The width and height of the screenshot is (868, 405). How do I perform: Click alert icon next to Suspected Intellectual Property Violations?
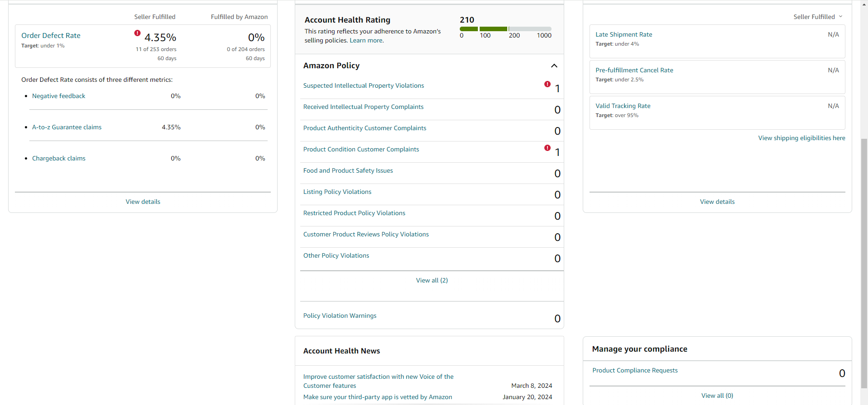coord(547,84)
